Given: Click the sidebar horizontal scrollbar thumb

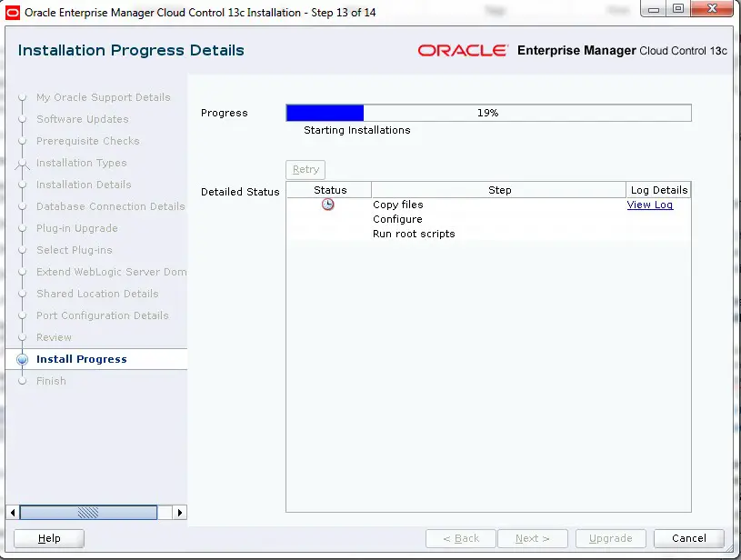Looking at the screenshot, I should tap(88, 512).
